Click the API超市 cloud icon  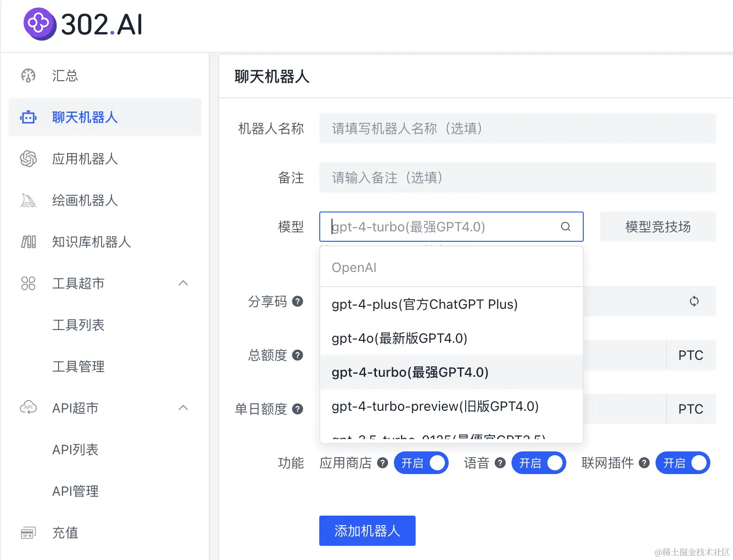(28, 407)
